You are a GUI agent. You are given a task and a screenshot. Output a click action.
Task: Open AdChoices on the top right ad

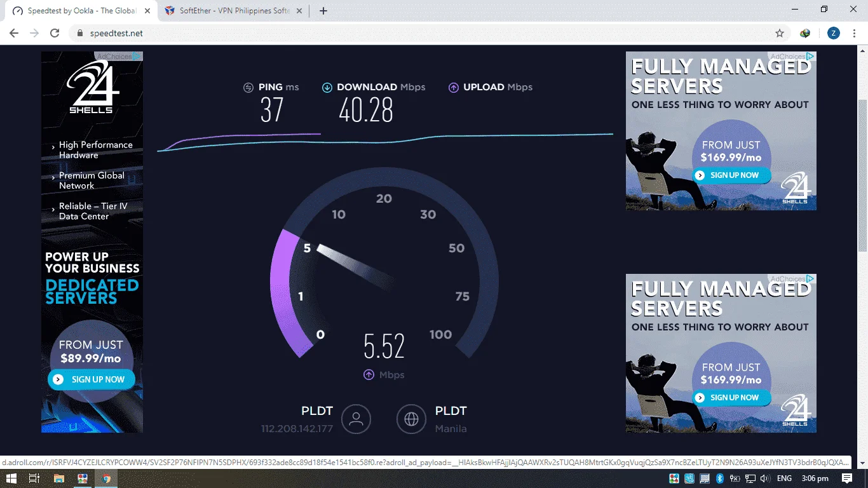[x=792, y=57]
